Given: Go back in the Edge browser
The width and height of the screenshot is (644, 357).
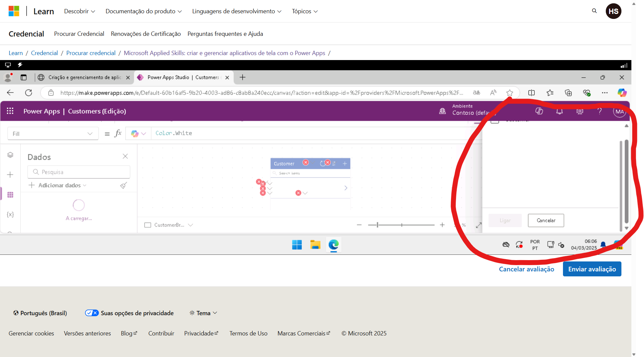Looking at the screenshot, I should pos(10,93).
